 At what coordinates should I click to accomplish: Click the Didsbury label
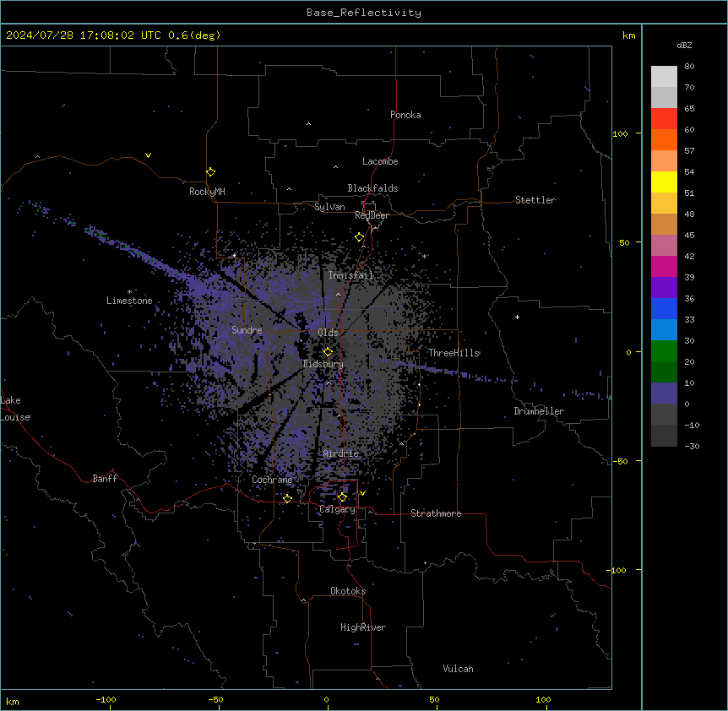(x=323, y=364)
